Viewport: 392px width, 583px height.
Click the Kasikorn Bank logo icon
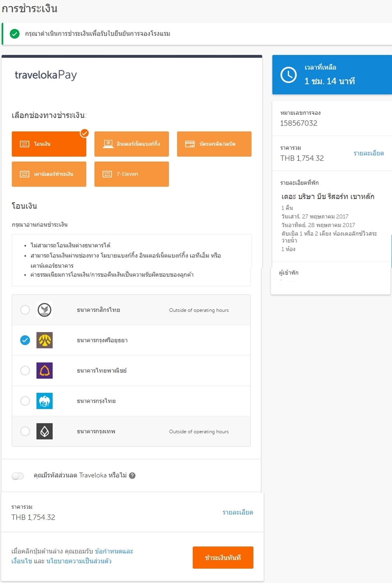(x=44, y=310)
